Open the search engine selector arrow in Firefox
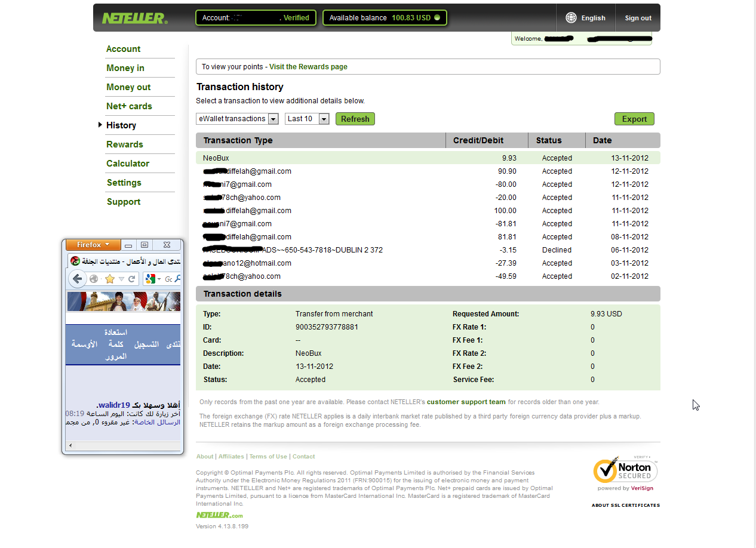 click(159, 279)
